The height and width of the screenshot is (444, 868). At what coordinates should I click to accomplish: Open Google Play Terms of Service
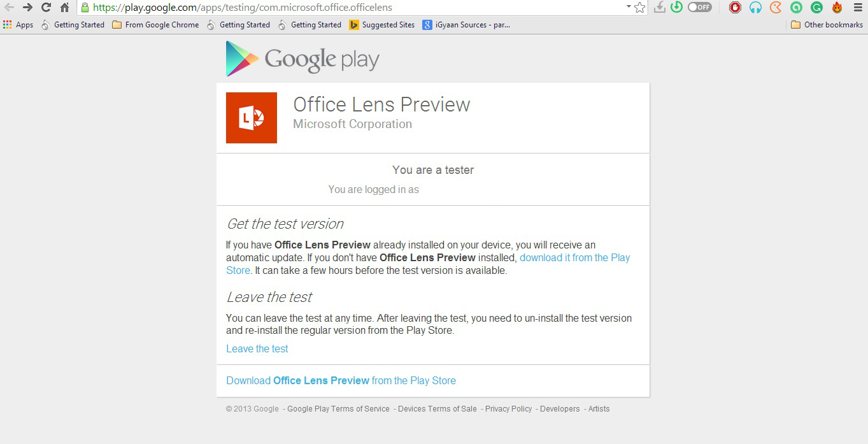pyautogui.click(x=338, y=409)
